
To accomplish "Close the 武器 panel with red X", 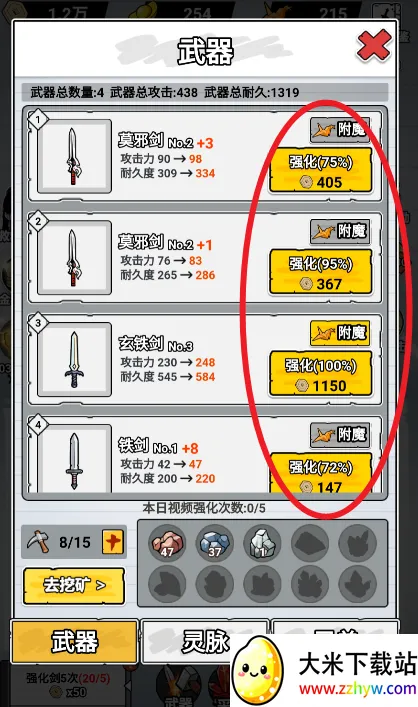I will point(374,45).
